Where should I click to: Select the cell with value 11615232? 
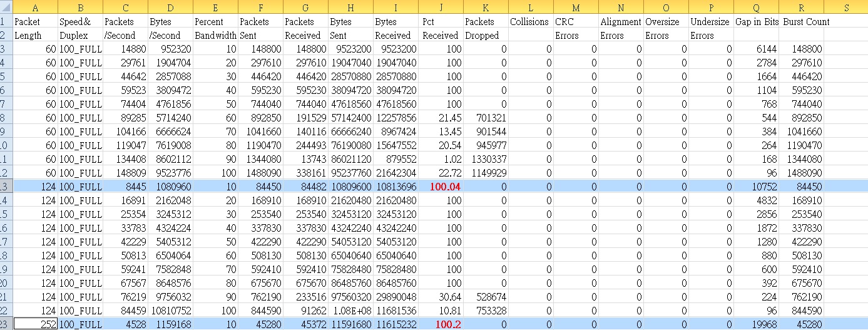(396, 324)
